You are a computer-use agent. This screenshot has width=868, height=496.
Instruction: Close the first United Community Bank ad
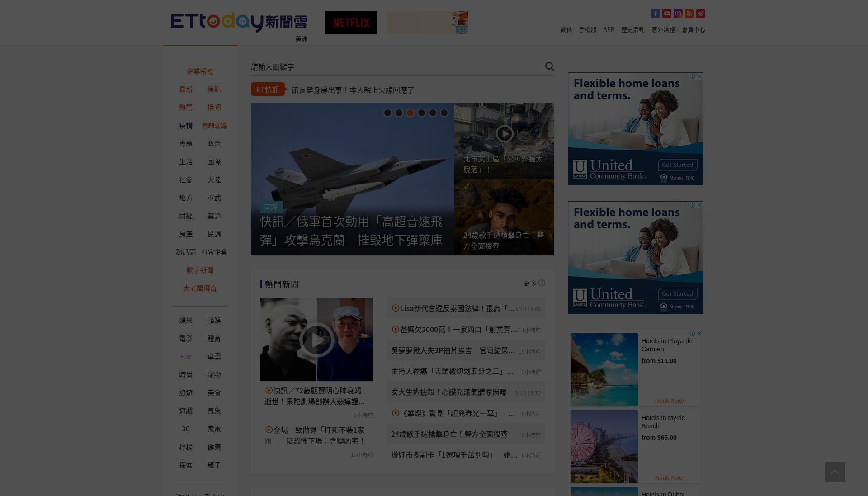tap(700, 76)
